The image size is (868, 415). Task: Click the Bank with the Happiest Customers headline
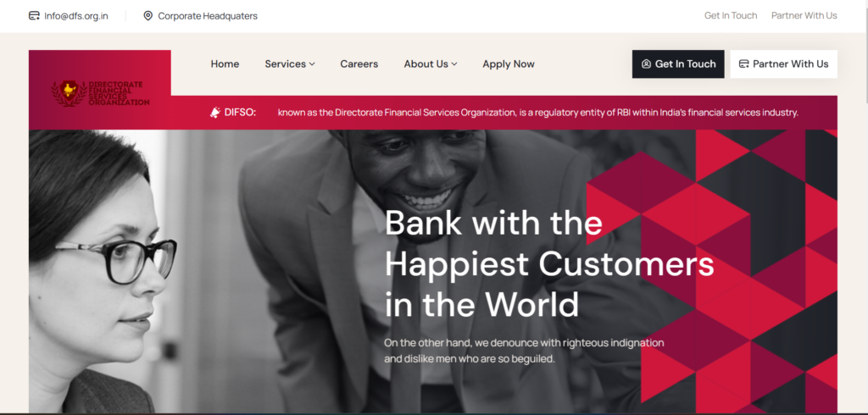point(549,263)
